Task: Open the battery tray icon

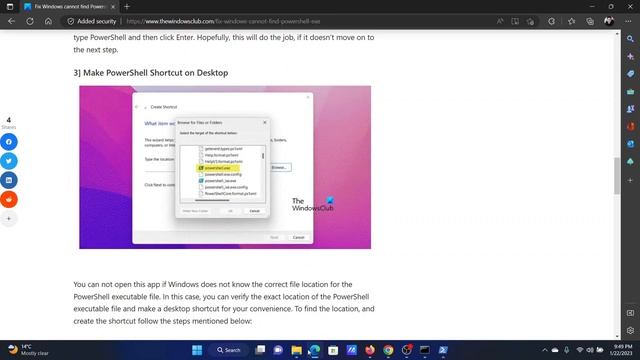Action: tap(600, 350)
